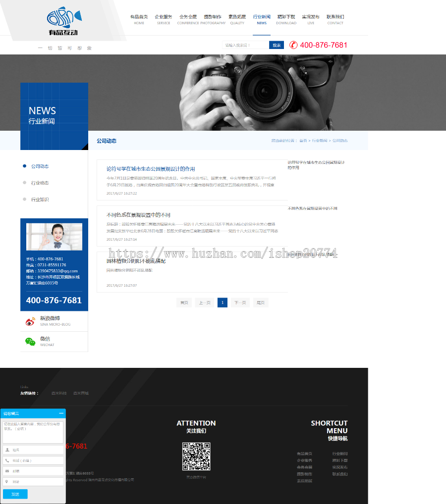Jump to 尾页 last page in pagination

coord(260,302)
